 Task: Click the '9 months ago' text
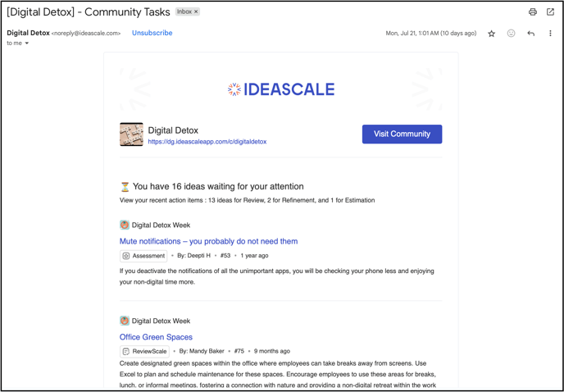point(272,351)
